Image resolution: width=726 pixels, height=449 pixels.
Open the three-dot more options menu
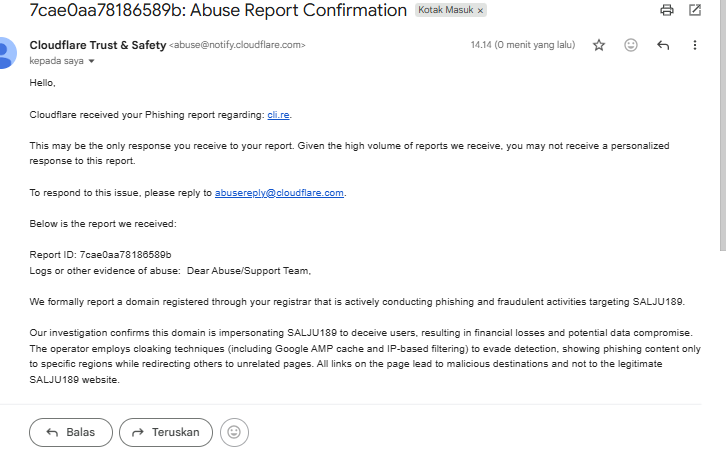pos(695,45)
